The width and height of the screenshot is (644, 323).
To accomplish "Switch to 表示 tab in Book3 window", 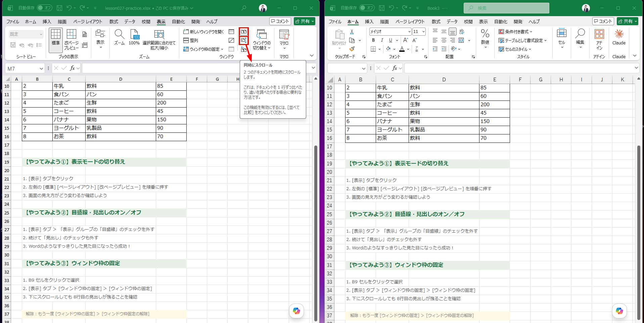I will (x=483, y=22).
